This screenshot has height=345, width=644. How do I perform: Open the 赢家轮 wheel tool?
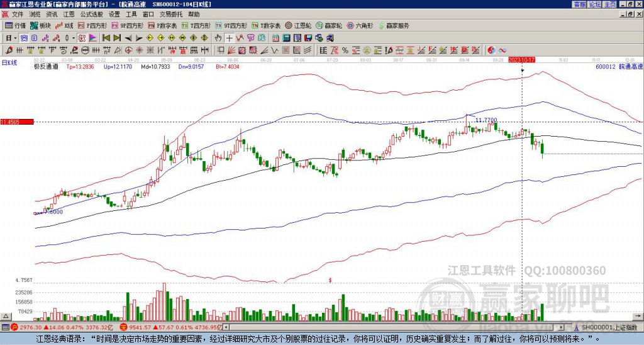330,25
